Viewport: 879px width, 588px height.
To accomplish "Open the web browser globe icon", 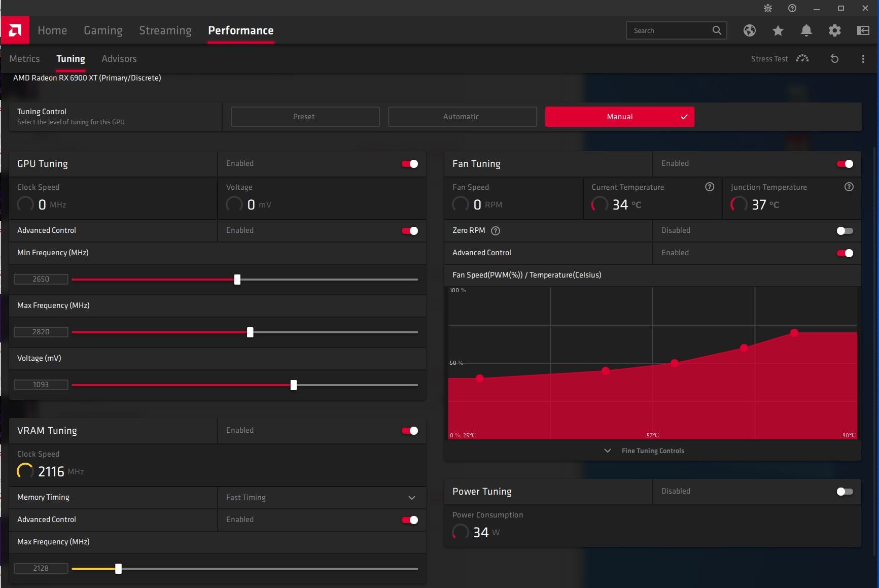I will pos(750,30).
